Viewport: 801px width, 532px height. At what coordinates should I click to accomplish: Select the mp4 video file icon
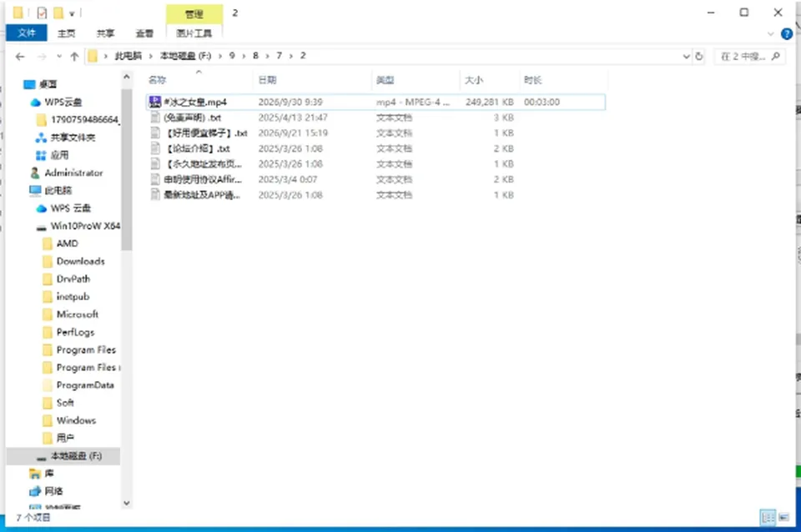tap(155, 102)
